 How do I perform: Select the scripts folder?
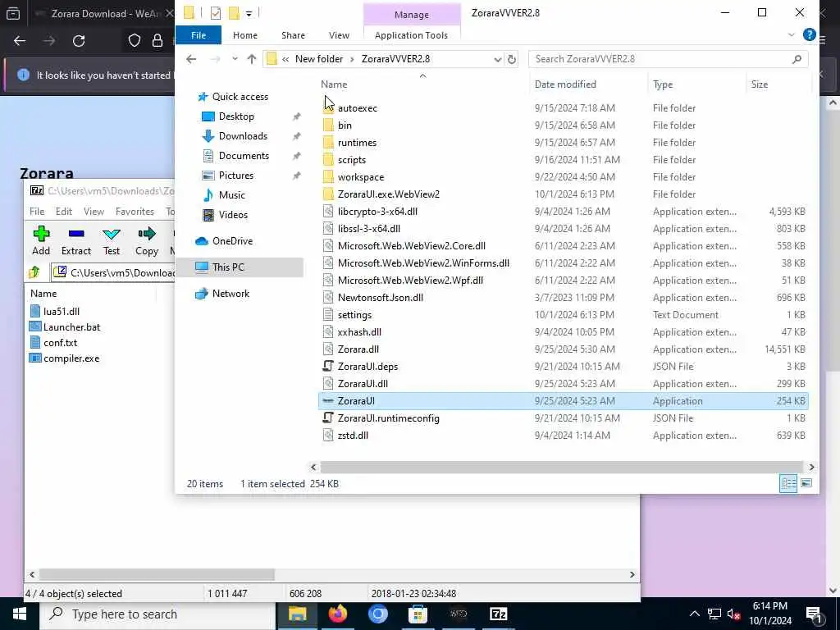tap(351, 160)
